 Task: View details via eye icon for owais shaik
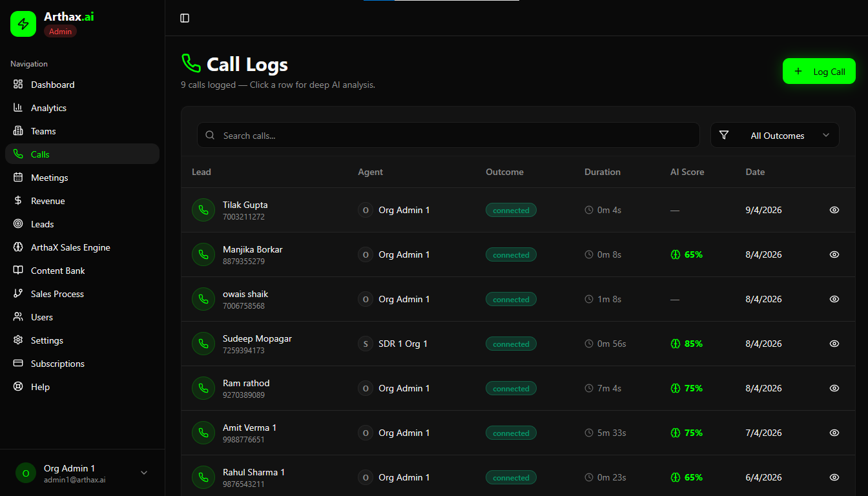click(834, 299)
